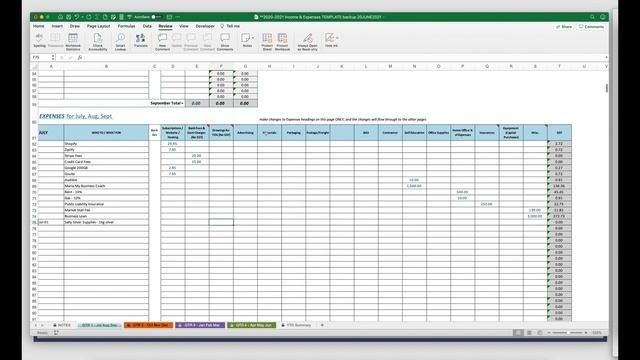640x360 pixels.
Task: Switch to the NOTES sheet tab
Action: pyautogui.click(x=62, y=325)
